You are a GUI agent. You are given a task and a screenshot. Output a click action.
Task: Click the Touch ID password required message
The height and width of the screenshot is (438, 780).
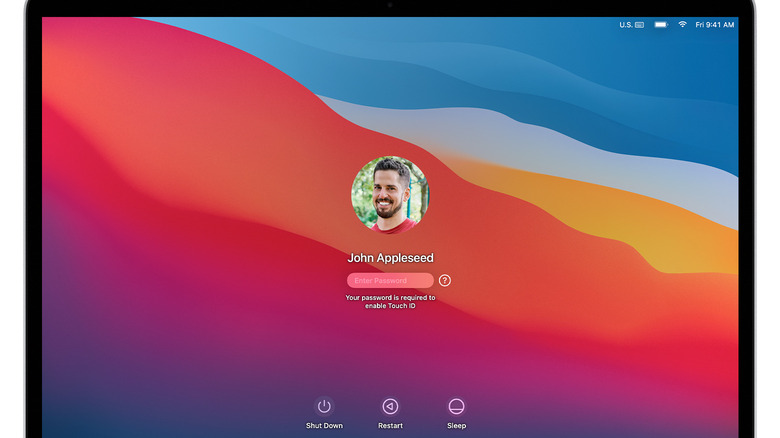[390, 302]
